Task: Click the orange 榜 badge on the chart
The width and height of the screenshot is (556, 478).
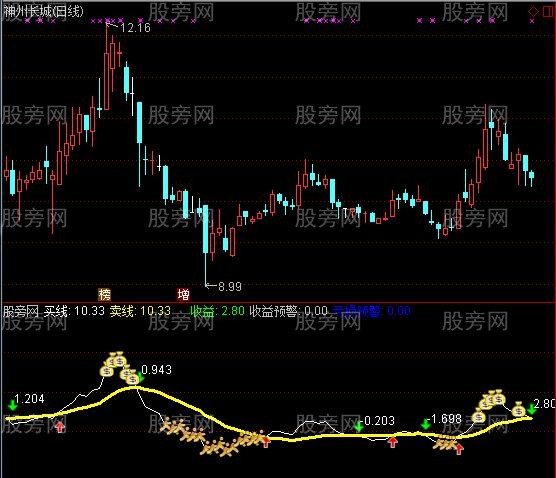Action: [104, 294]
